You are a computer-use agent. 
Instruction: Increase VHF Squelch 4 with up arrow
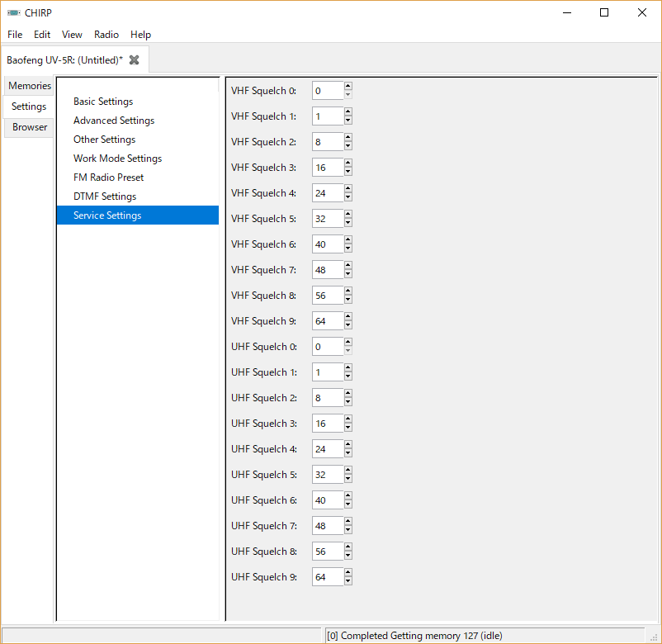point(348,188)
